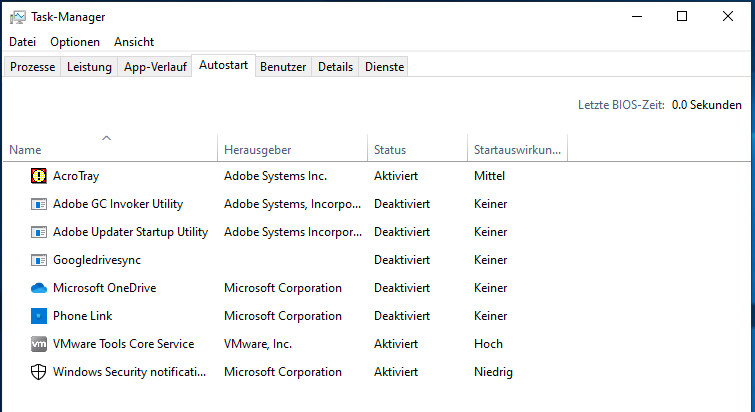Click the Windows Security shield icon
This screenshot has height=412, width=755.
tap(39, 372)
